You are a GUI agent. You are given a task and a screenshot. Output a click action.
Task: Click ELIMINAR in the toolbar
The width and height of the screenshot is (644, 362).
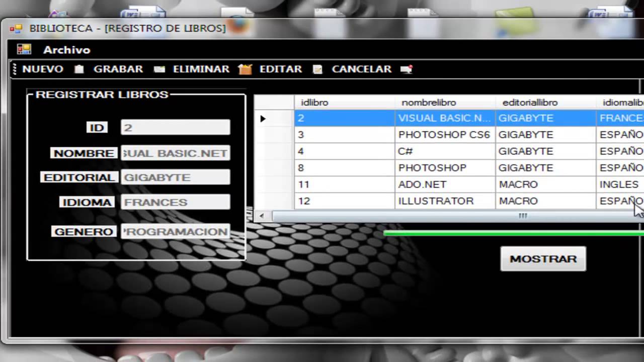point(201,69)
